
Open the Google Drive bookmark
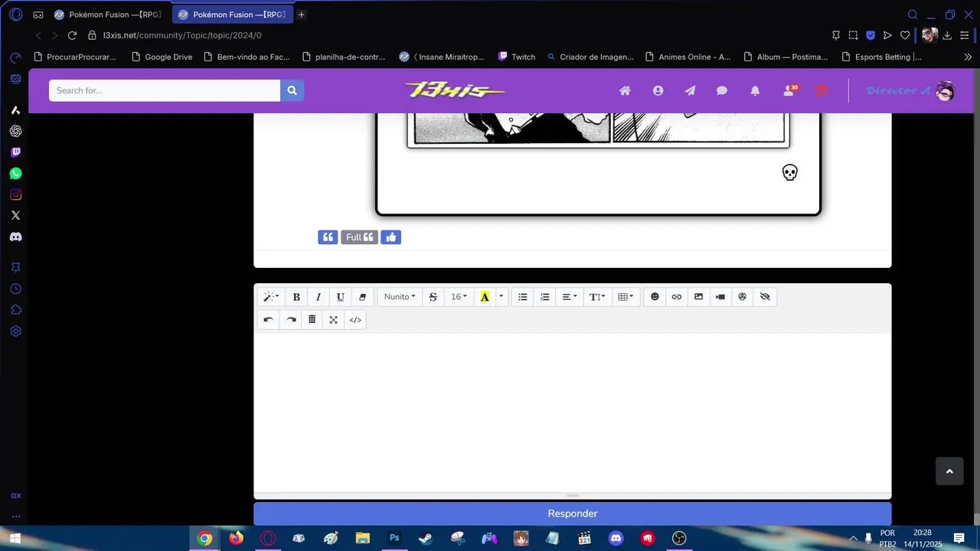[x=162, y=57]
